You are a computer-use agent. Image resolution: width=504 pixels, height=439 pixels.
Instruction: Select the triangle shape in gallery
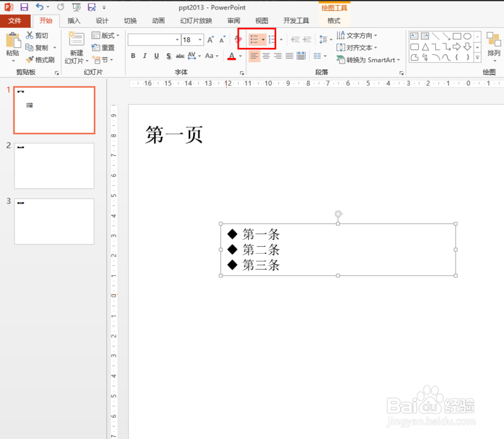pos(425,47)
